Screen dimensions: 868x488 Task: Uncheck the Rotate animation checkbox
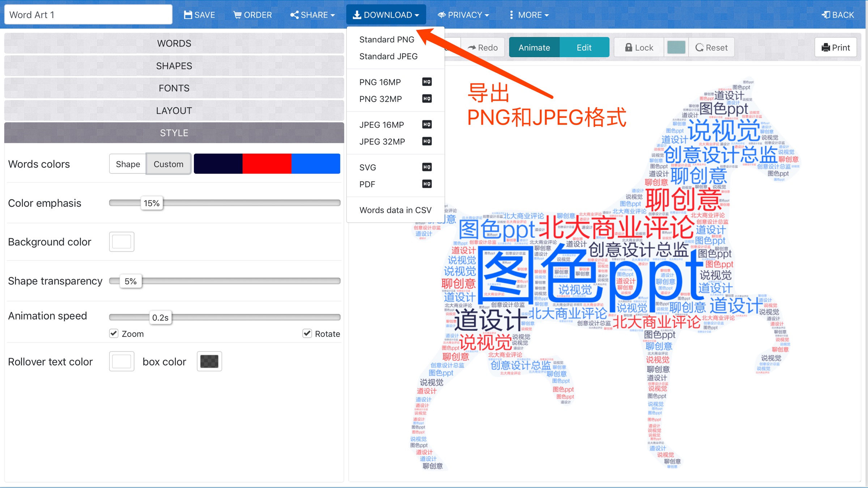(307, 333)
